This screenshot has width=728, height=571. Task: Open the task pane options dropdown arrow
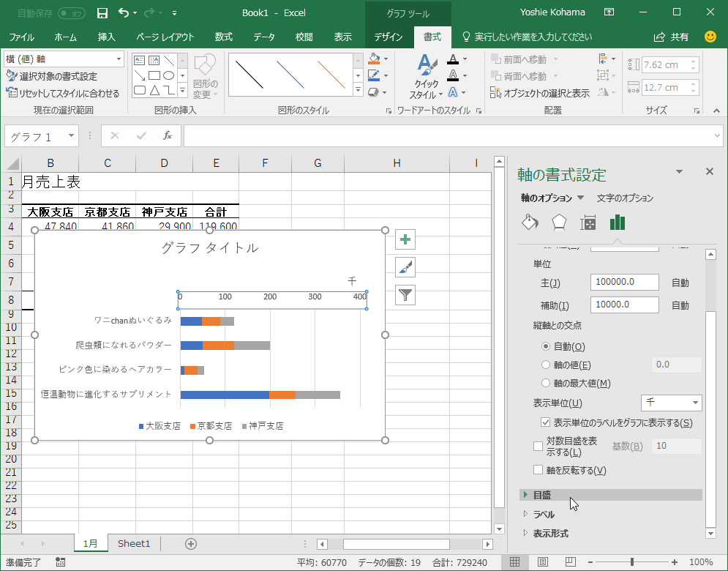[679, 172]
